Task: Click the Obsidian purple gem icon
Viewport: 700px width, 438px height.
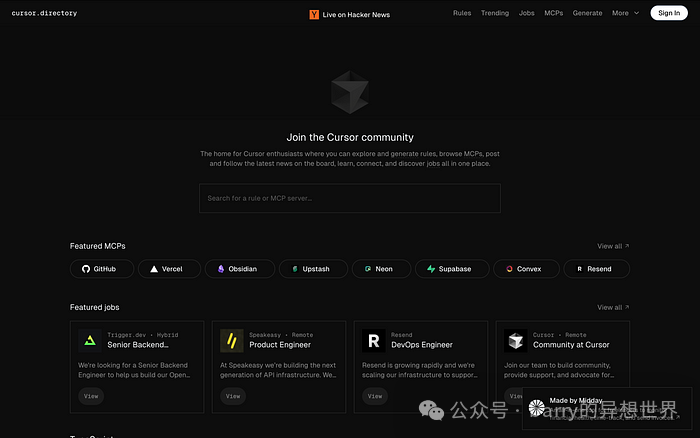Action: (x=221, y=269)
